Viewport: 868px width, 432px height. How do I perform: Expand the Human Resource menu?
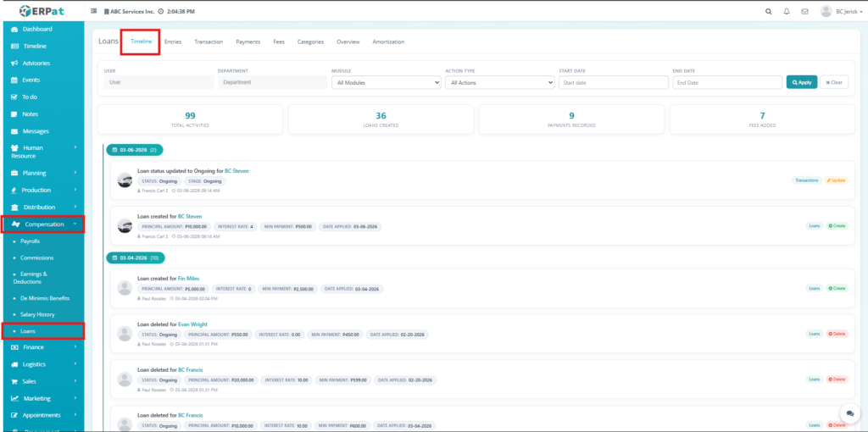pos(42,152)
